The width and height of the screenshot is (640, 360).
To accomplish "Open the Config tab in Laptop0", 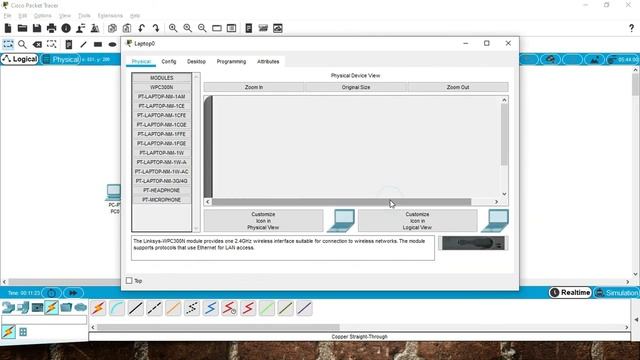I will point(169,62).
